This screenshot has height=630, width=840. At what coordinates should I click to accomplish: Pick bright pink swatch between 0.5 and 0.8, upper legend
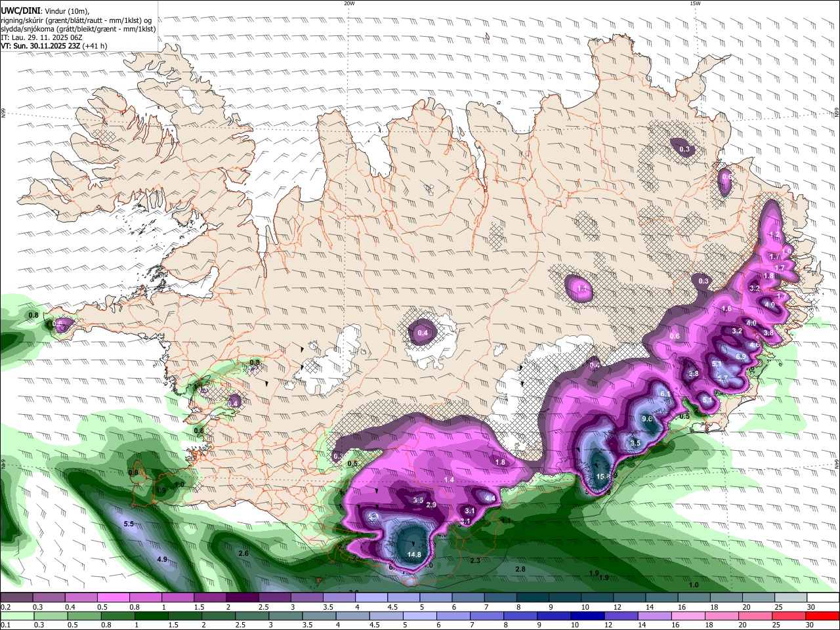(x=112, y=598)
